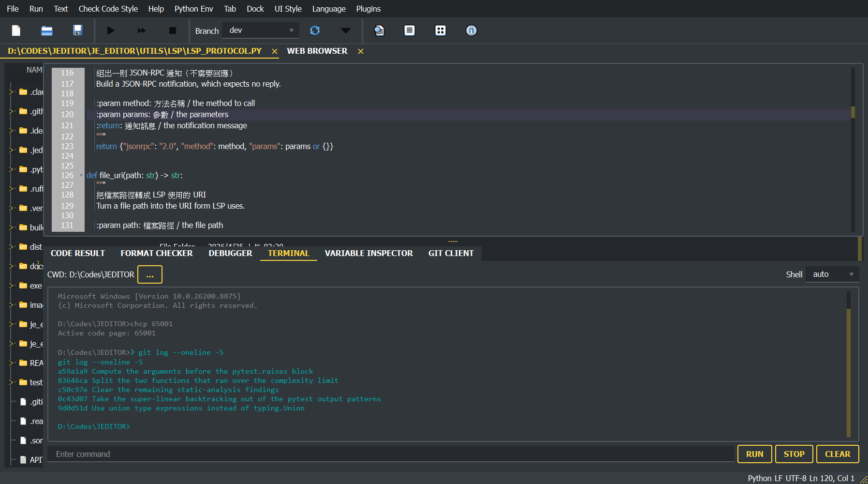Click the fast-forward run icon in the toolbar
This screenshot has width=868, height=484.
pos(142,30)
